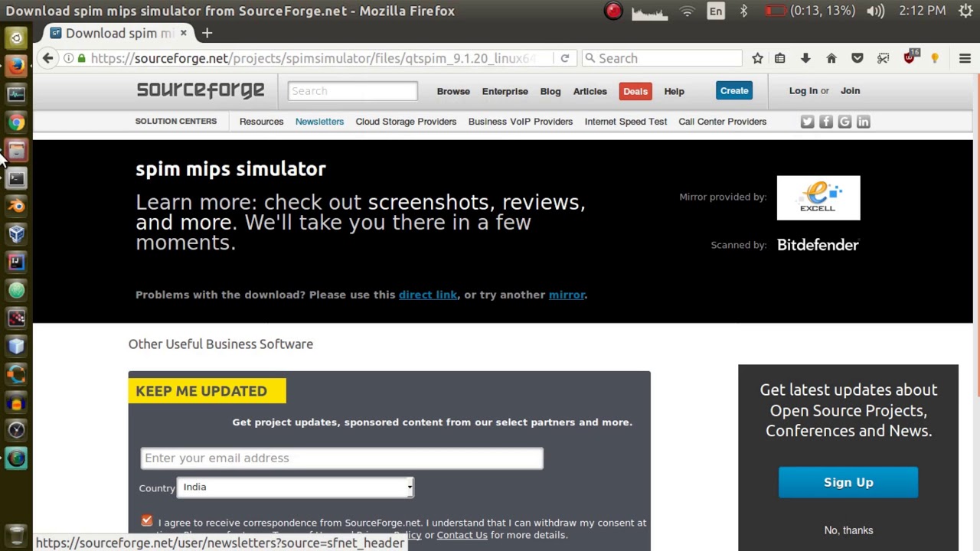This screenshot has height=551, width=980.
Task: Open Blog in SourceForge header
Action: tap(550, 91)
